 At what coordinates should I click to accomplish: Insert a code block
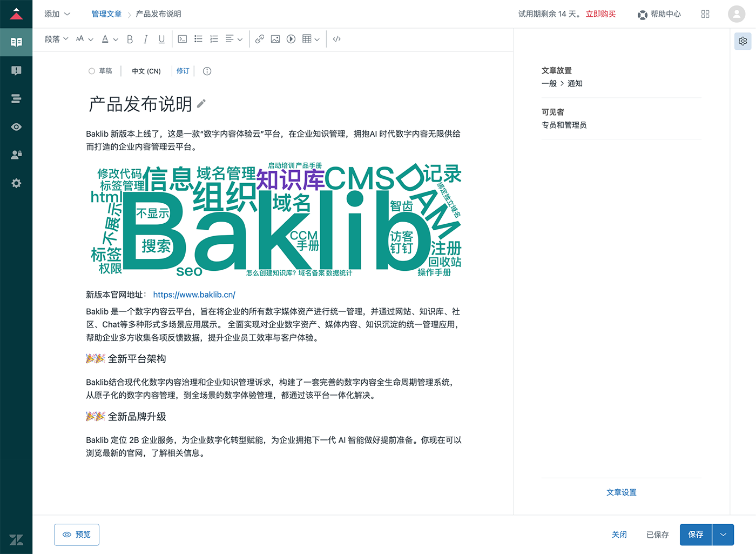click(x=183, y=39)
